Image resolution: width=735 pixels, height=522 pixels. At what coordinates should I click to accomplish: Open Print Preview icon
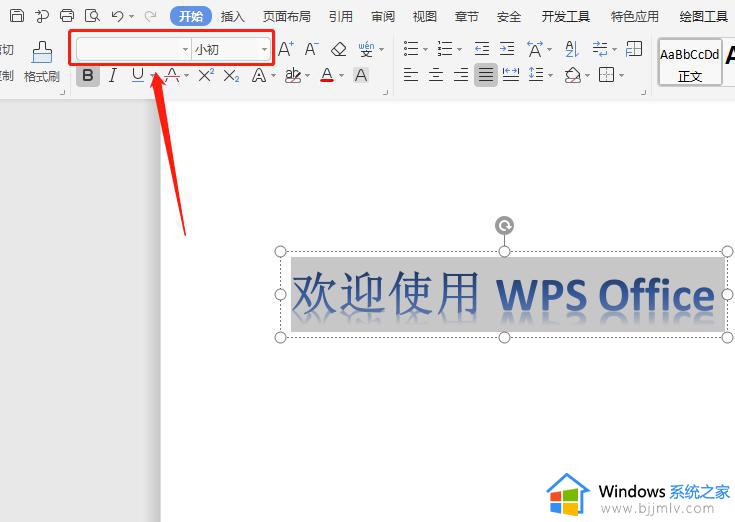[92, 16]
